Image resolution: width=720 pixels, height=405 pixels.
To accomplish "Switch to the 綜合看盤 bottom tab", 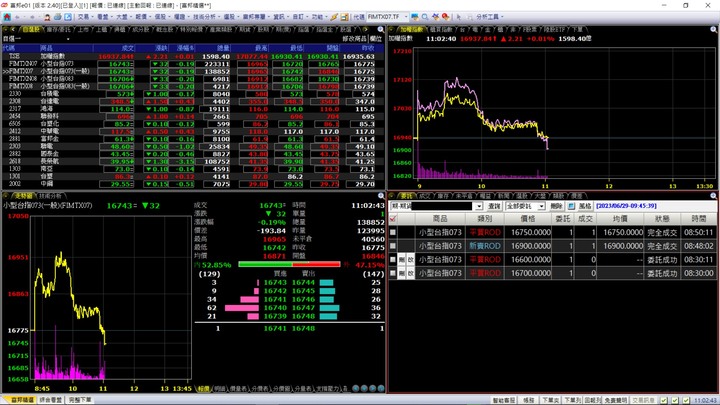I will [51, 400].
